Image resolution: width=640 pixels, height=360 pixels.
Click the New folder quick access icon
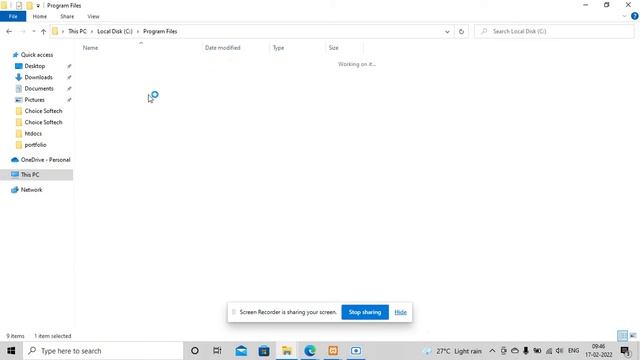(29, 6)
